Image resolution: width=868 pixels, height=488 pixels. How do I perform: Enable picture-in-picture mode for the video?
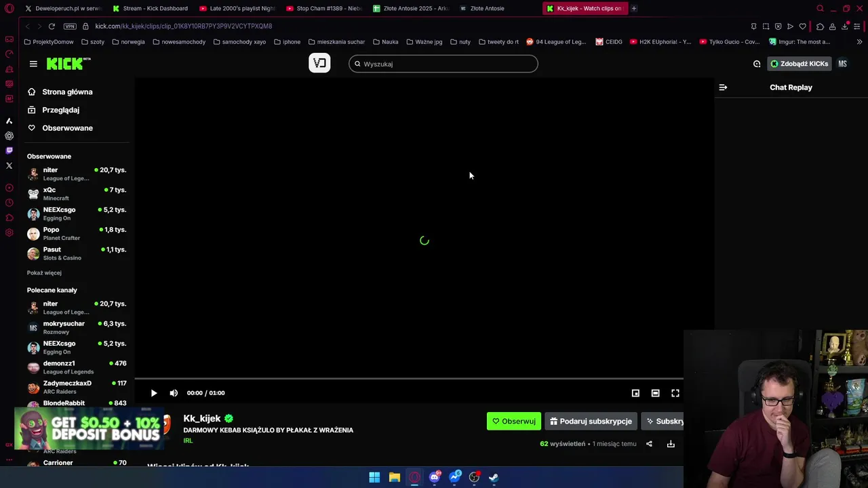pyautogui.click(x=635, y=393)
